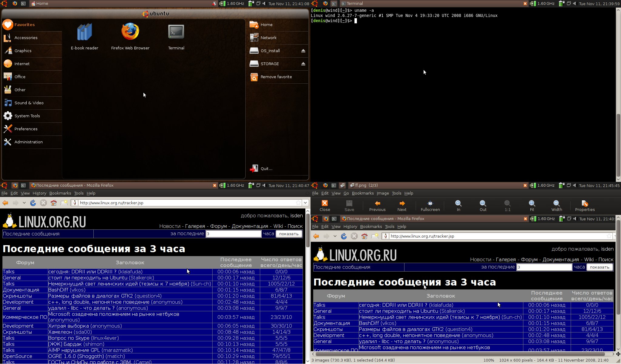
Task: Switch image viewer to Fullscreen
Action: pyautogui.click(x=430, y=206)
